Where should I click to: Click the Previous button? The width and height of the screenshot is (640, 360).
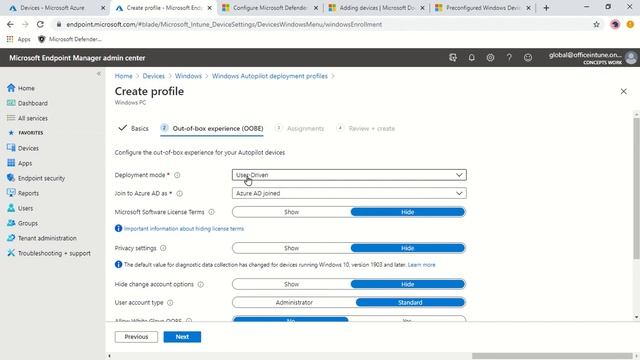(x=136, y=337)
